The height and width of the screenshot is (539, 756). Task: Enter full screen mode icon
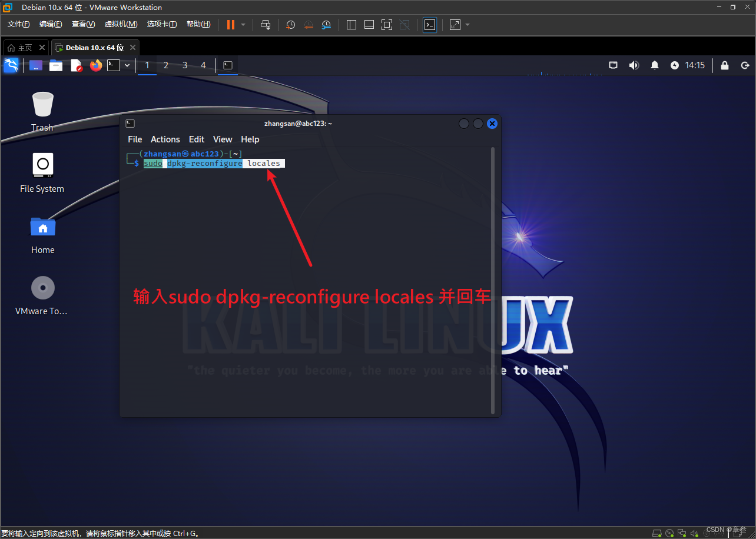(387, 25)
